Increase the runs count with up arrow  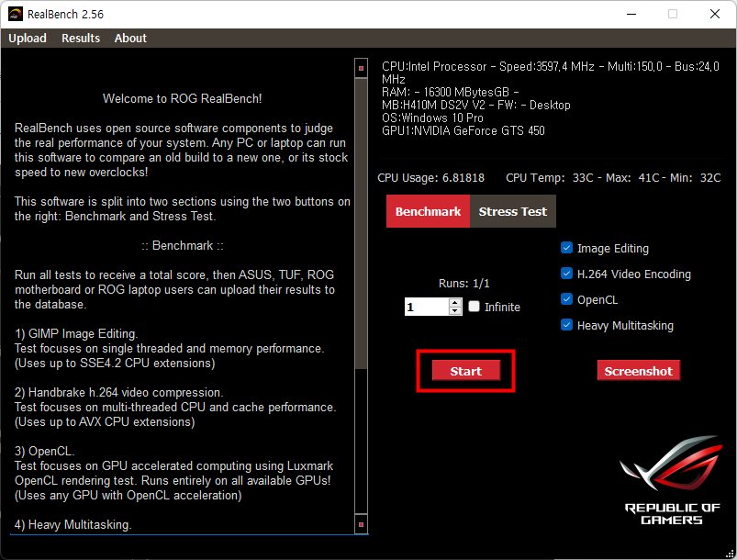(x=455, y=303)
